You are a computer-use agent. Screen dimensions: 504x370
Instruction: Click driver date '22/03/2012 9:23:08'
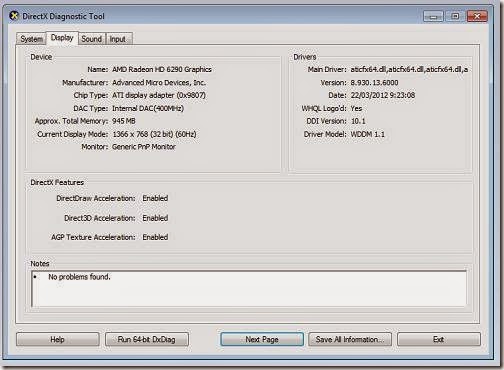tap(383, 95)
